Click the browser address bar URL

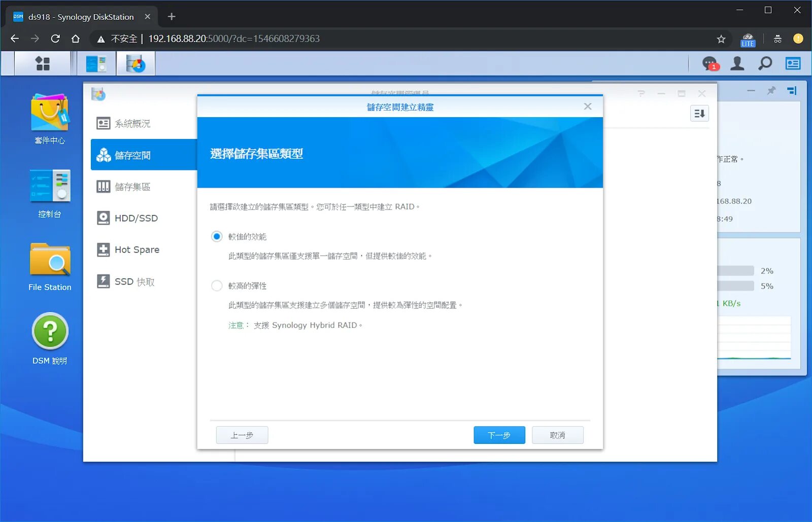pos(234,39)
